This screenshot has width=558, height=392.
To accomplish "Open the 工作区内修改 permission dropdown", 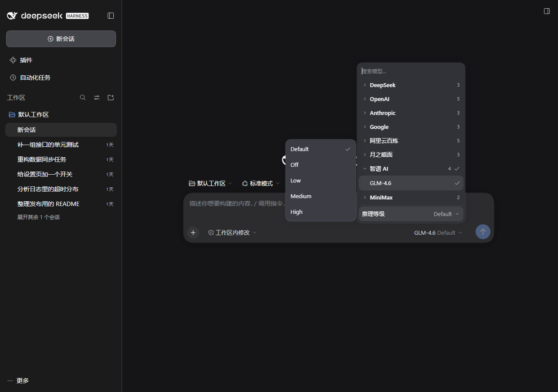I will click(x=232, y=233).
